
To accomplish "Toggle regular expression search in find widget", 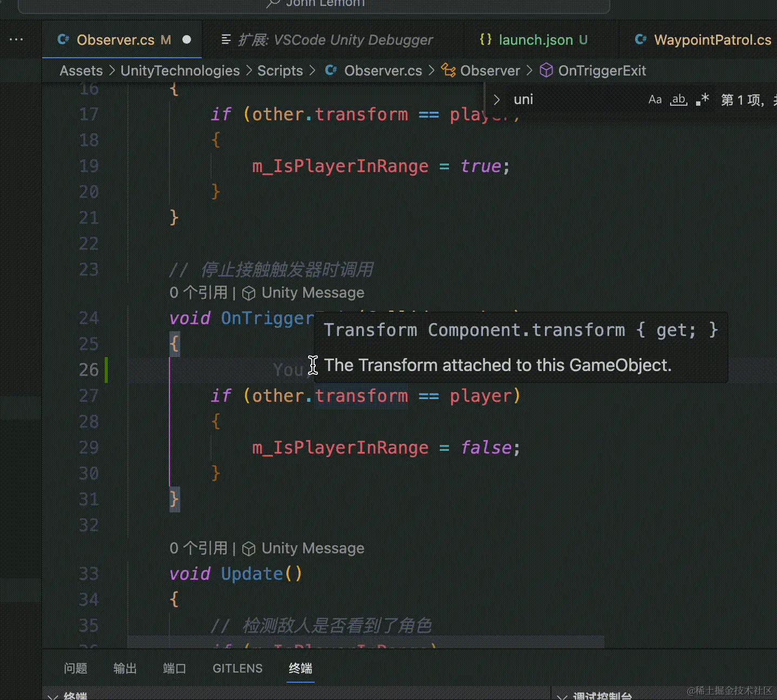I will click(x=703, y=100).
